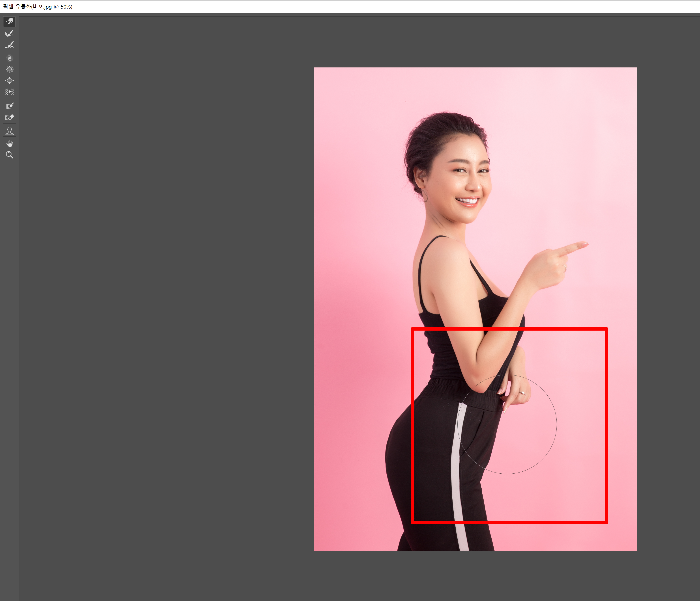Select the Smooth tool
This screenshot has width=700, height=601.
tap(9, 45)
